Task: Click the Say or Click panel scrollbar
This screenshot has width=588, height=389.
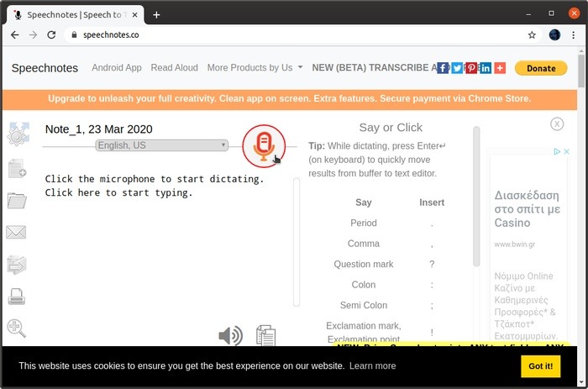Action: [476, 197]
